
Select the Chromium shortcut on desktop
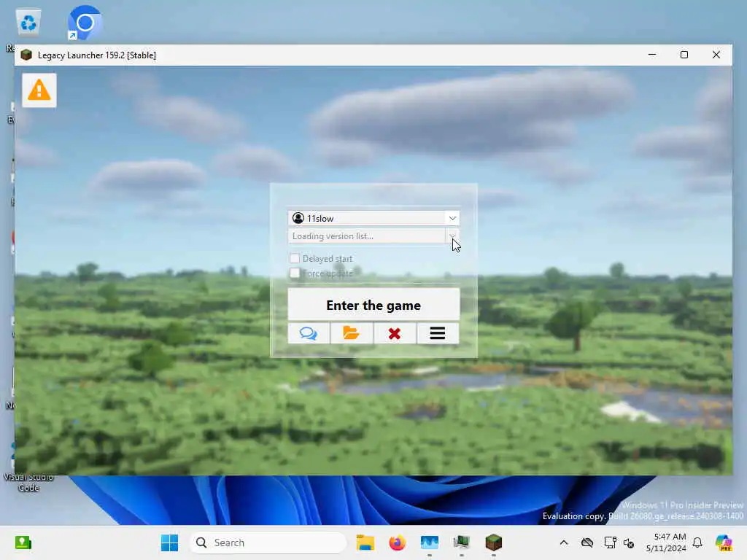click(x=85, y=23)
